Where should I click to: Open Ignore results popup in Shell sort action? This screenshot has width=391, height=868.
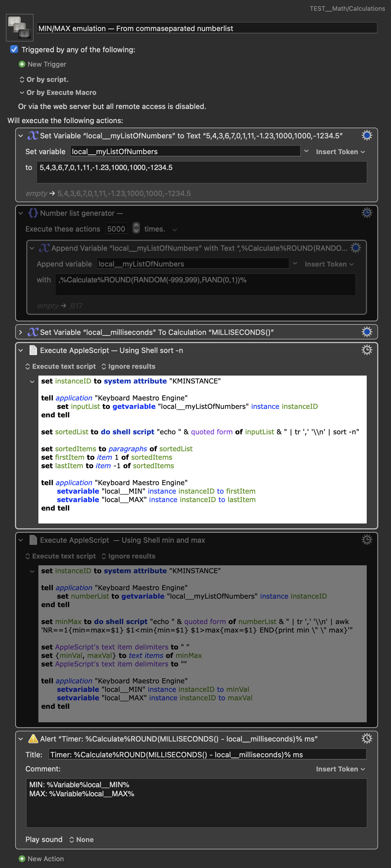tap(128, 366)
